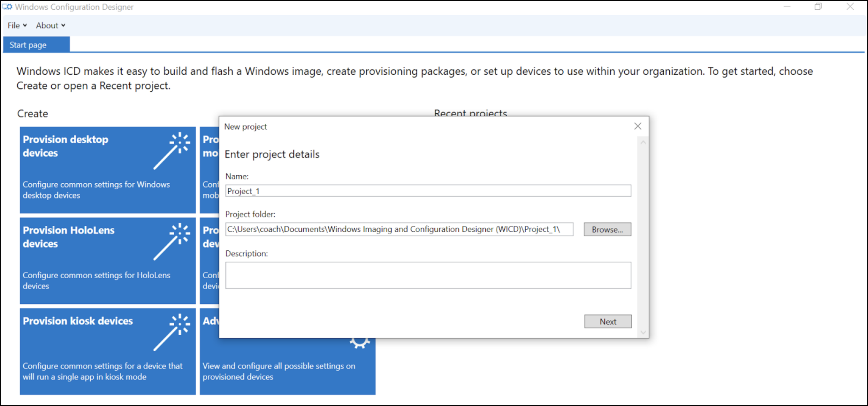
Task: Open the Provision kiosk devices tile
Action: point(108,351)
